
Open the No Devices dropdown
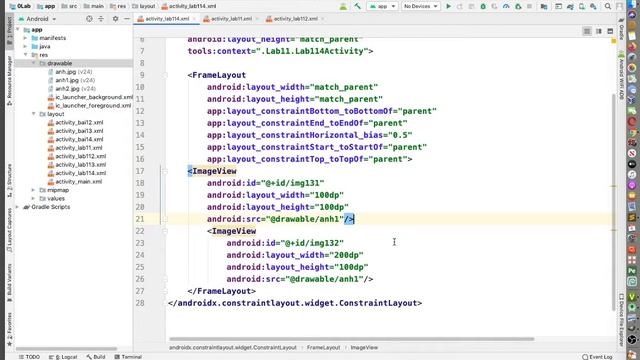tap(420, 6)
